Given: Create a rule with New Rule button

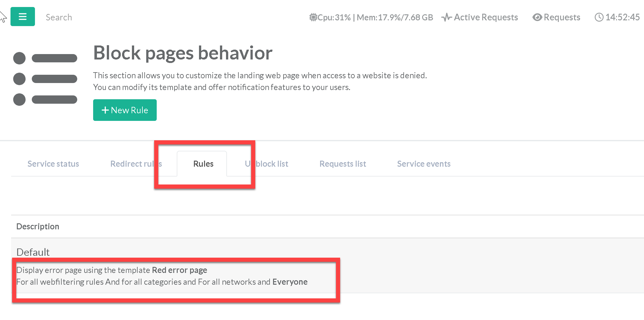Looking at the screenshot, I should 125,110.
